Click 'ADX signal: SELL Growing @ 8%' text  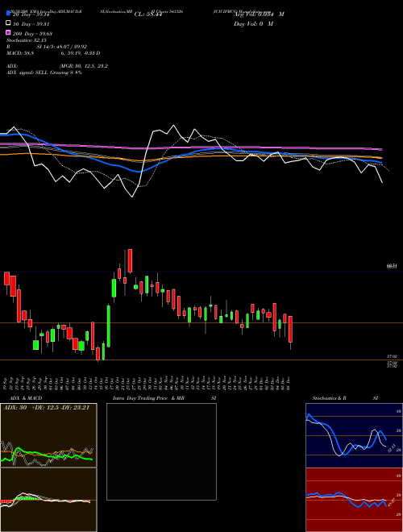(44, 73)
